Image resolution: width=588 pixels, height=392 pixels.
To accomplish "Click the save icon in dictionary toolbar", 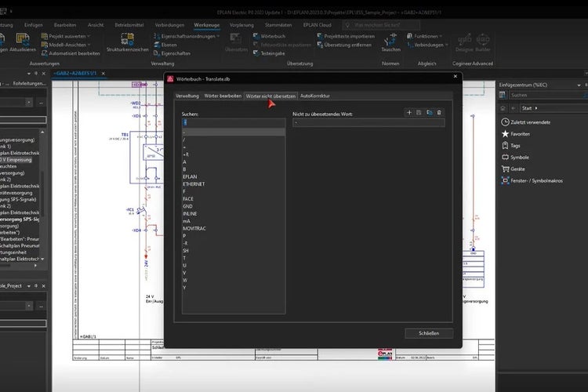I will (419, 113).
